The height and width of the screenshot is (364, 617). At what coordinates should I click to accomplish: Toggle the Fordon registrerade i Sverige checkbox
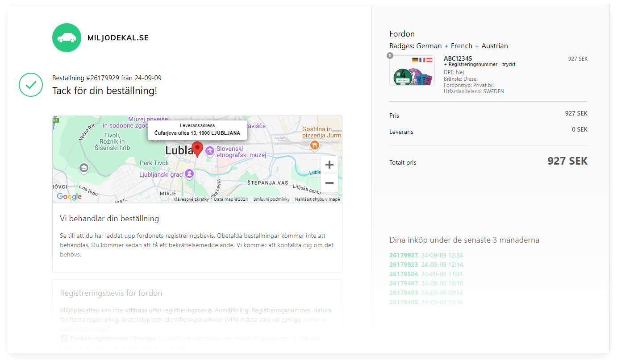coord(63,338)
